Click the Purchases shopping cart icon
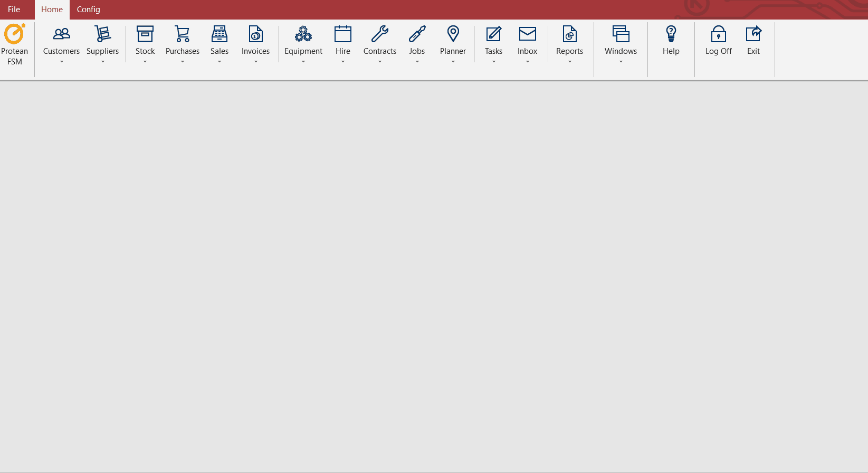The height and width of the screenshot is (473, 868). 183,34
